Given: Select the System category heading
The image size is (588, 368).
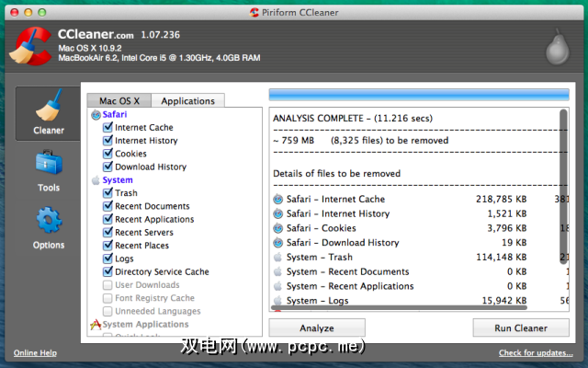Looking at the screenshot, I should (118, 180).
